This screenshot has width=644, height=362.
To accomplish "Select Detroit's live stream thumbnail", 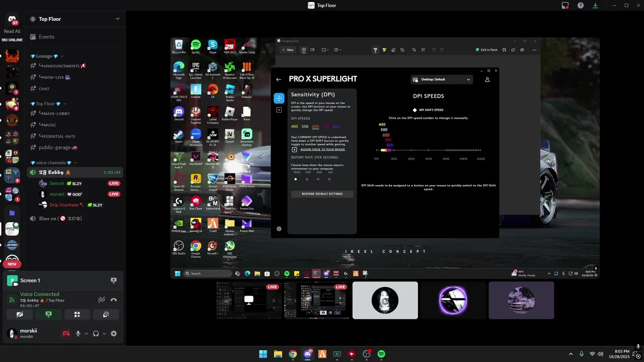I will coord(249,300).
